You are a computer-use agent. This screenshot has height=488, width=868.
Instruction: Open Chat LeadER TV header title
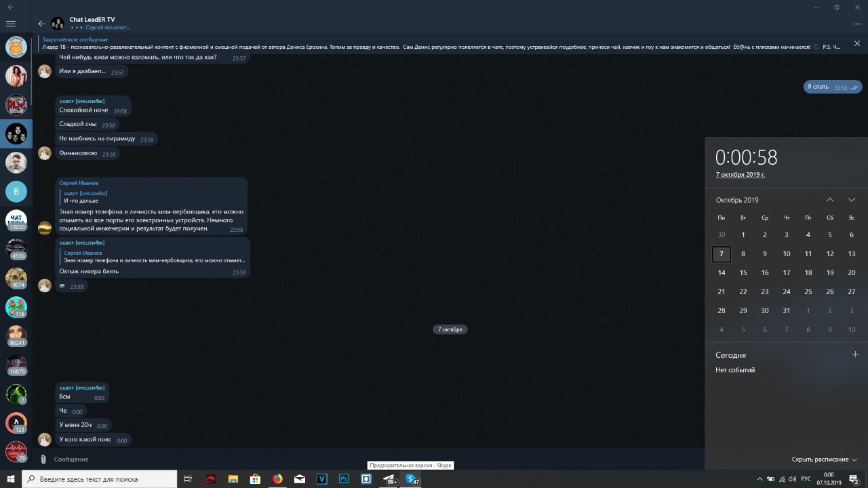click(92, 20)
